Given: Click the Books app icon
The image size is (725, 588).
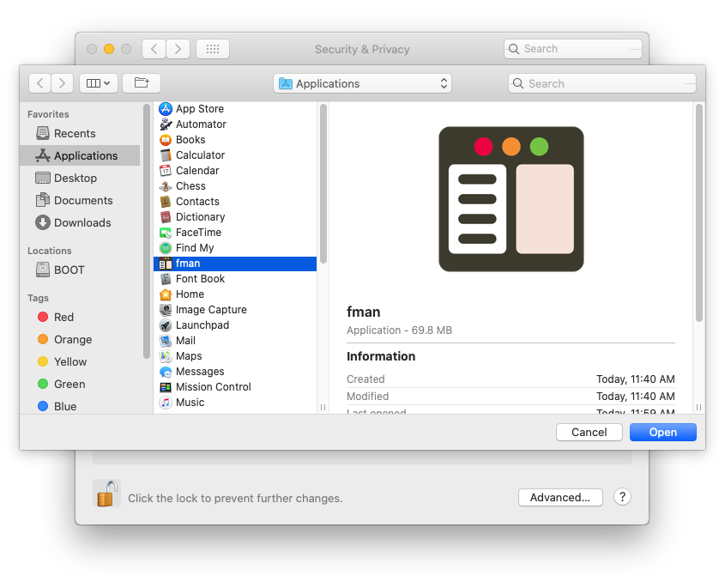Looking at the screenshot, I should click(166, 140).
